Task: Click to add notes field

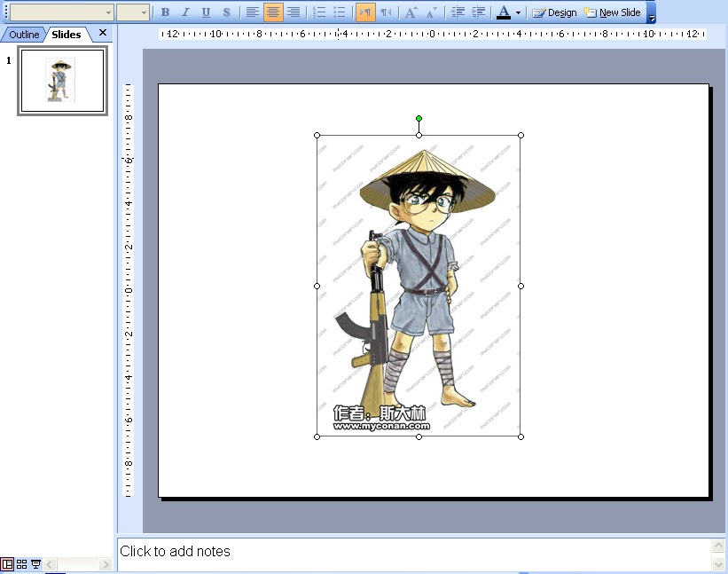Action: tap(414, 554)
